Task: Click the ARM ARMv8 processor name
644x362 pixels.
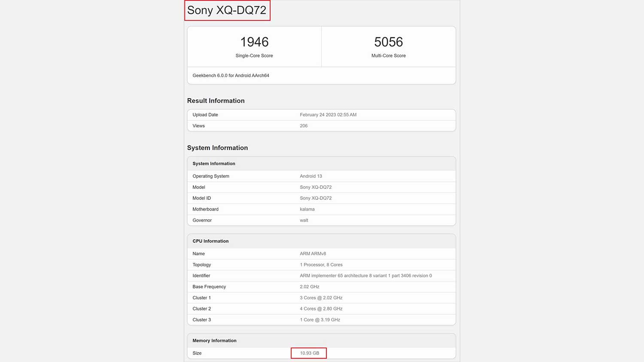Action: point(313,254)
